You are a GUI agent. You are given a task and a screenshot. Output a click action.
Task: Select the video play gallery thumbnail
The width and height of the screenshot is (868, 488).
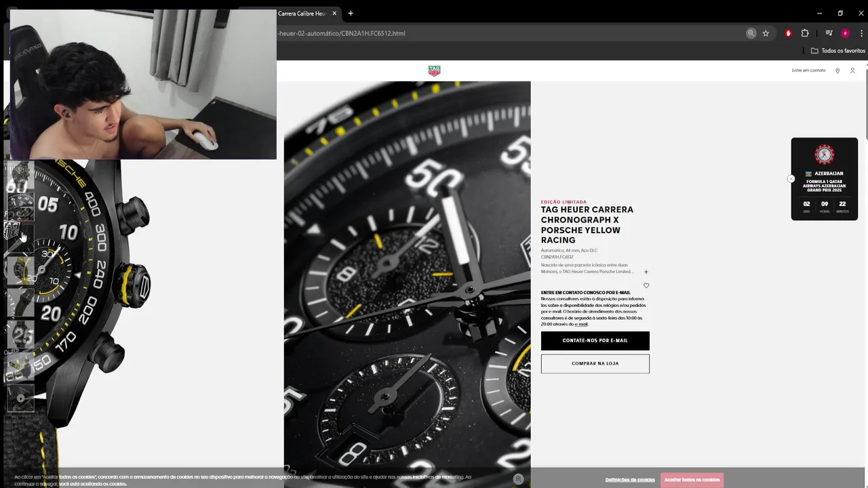[x=20, y=399]
